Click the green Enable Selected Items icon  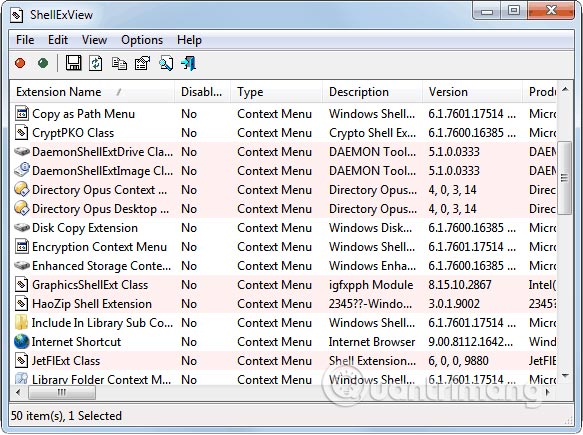(x=43, y=63)
